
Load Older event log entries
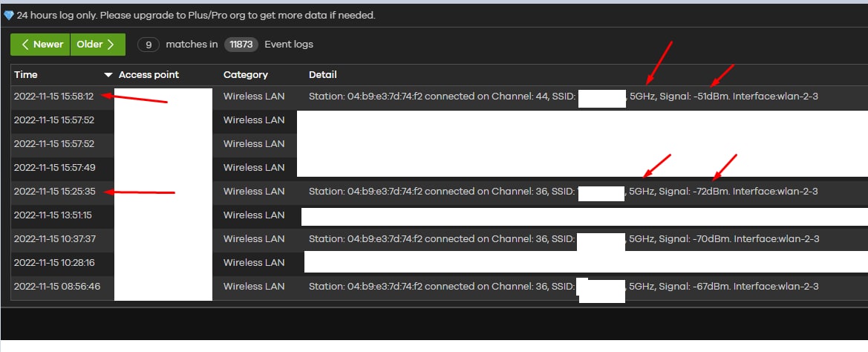click(97, 45)
